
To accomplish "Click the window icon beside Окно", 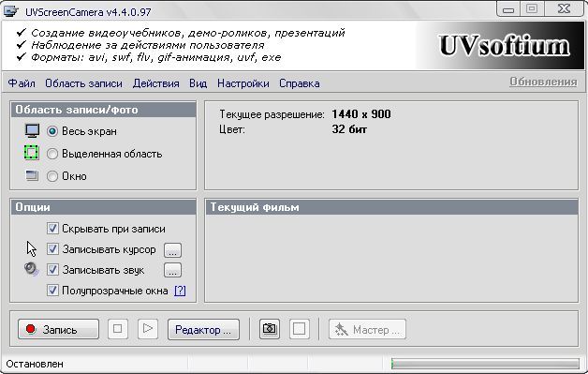I will click(x=32, y=175).
